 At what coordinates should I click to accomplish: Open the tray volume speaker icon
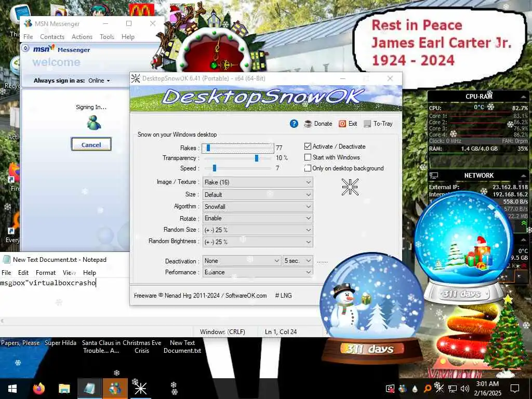[465, 389]
